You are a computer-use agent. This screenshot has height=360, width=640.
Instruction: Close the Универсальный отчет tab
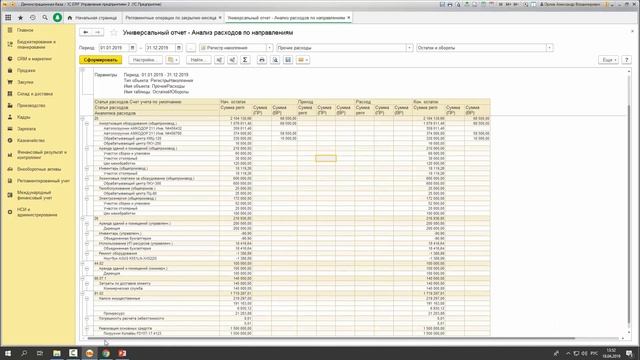coord(349,18)
